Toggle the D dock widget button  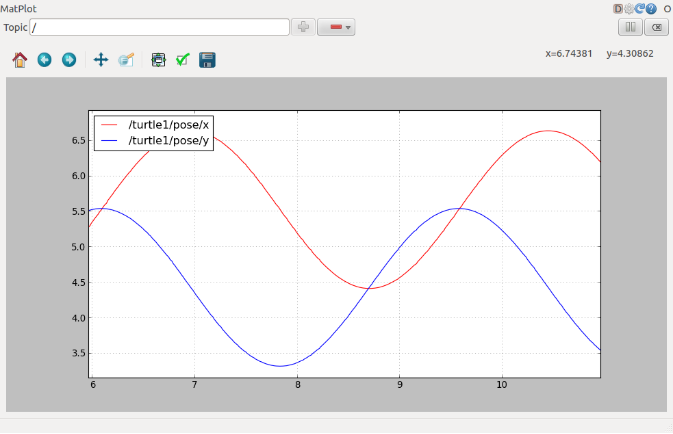point(618,9)
